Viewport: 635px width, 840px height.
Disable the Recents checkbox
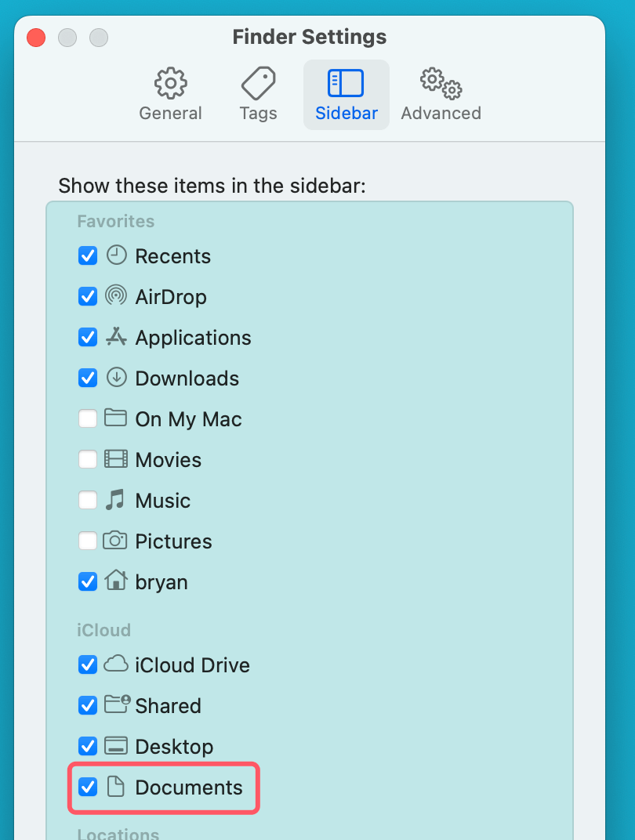click(87, 255)
